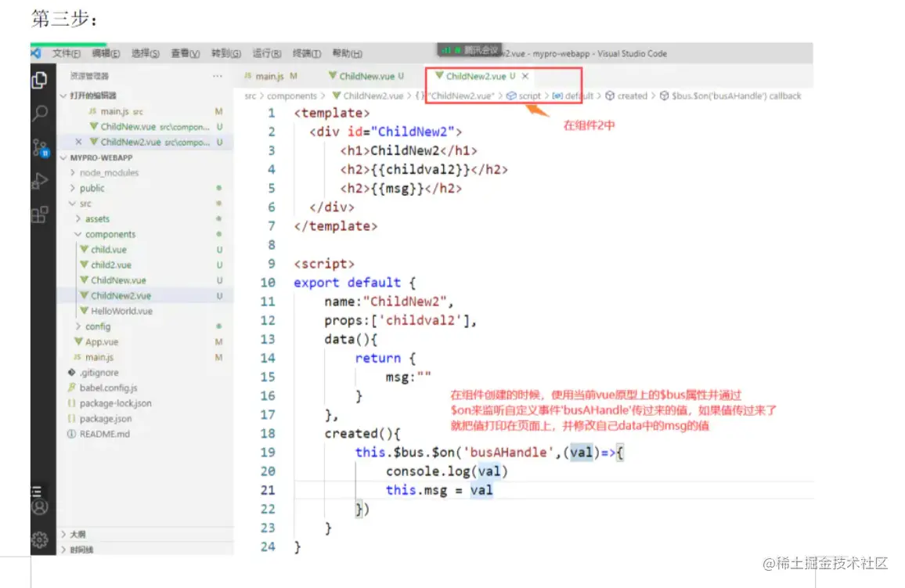Open package-lock.json file
Image resolution: width=905 pixels, height=588 pixels.
point(115,403)
